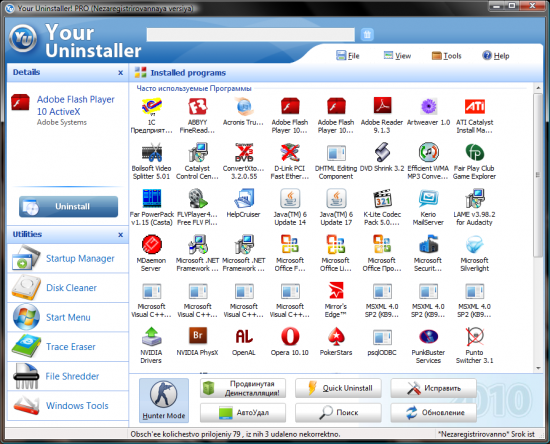The image size is (550, 444).
Task: Select Mirror's Edge icon
Action: tap(336, 290)
